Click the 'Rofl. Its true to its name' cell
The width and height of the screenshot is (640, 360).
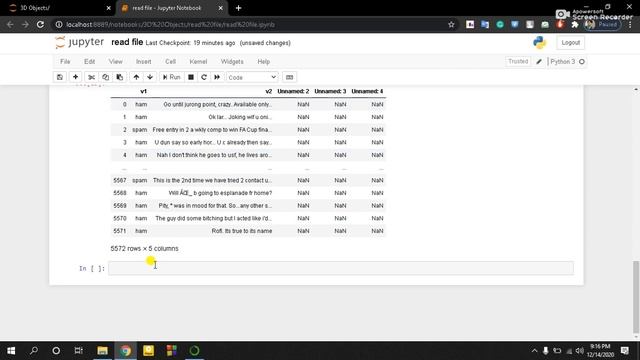coord(242,231)
